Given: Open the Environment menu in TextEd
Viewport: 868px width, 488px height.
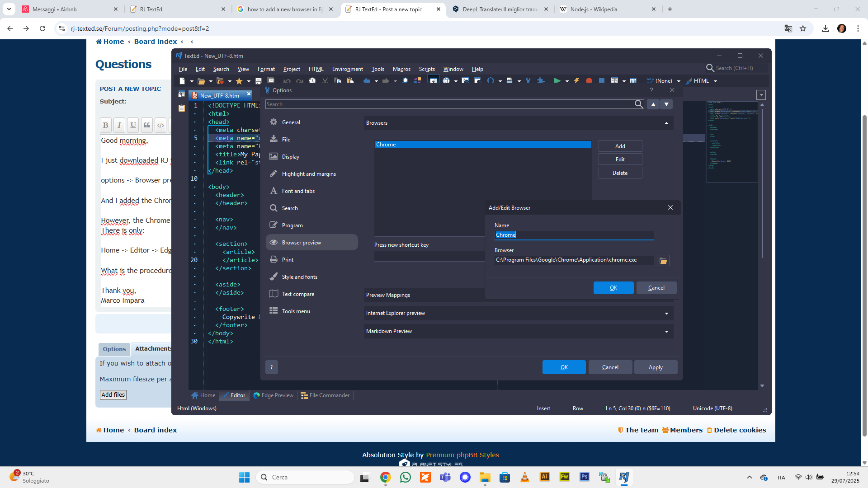Looking at the screenshot, I should tap(347, 69).
